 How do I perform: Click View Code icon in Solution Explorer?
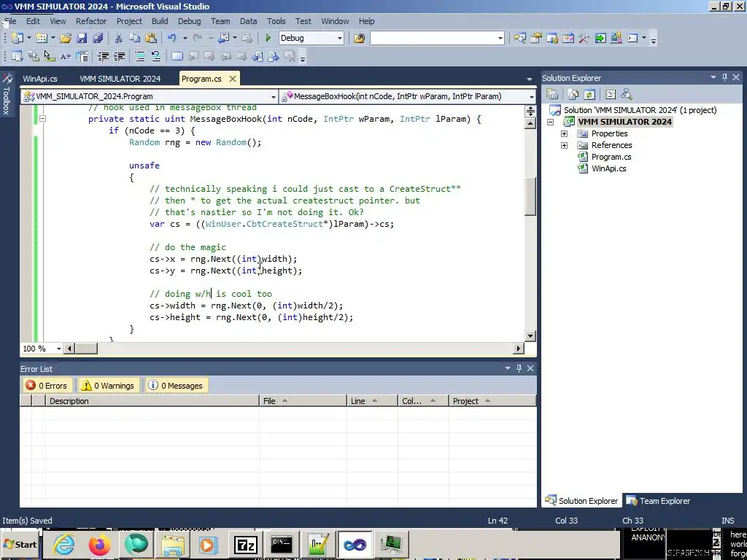pos(611,94)
